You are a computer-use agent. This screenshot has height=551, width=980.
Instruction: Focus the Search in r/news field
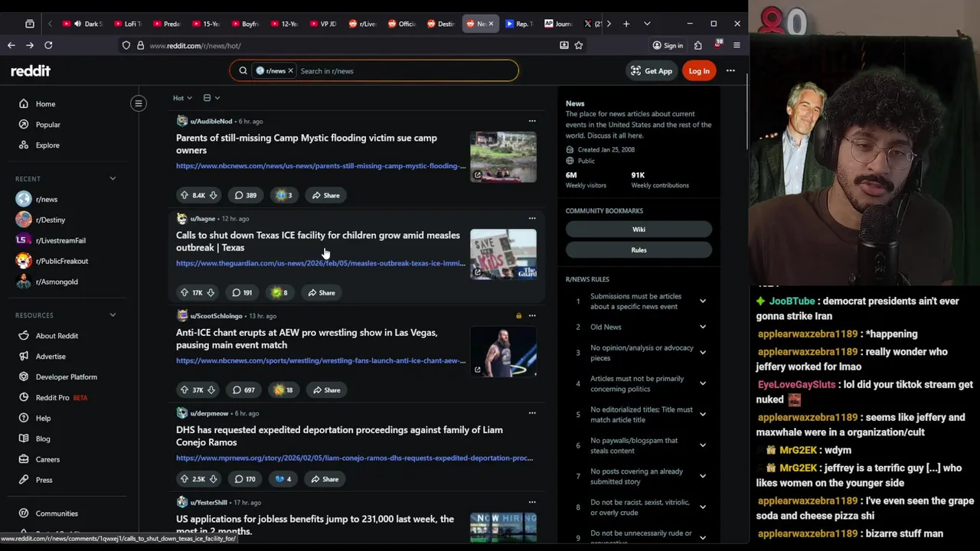tap(406, 70)
